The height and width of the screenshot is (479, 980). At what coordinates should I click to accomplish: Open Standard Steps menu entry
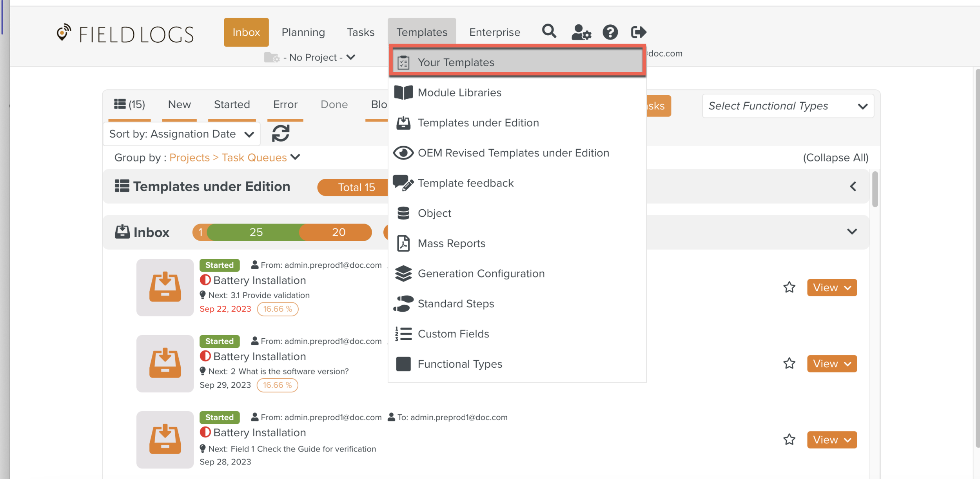(456, 304)
